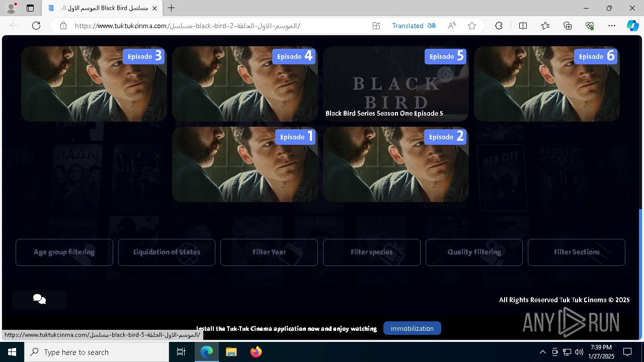This screenshot has height=362, width=644.
Task: Click Black Bird Series Season One Episode 5 title
Action: point(384,114)
